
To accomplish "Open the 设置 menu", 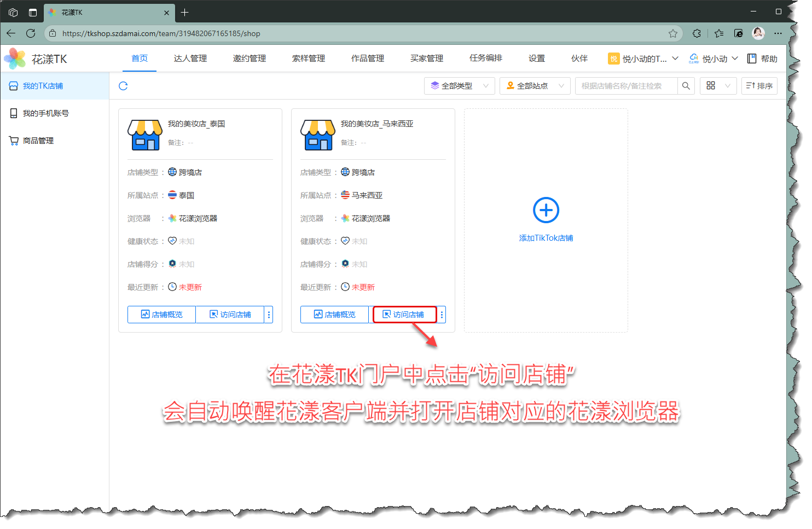I will click(537, 59).
